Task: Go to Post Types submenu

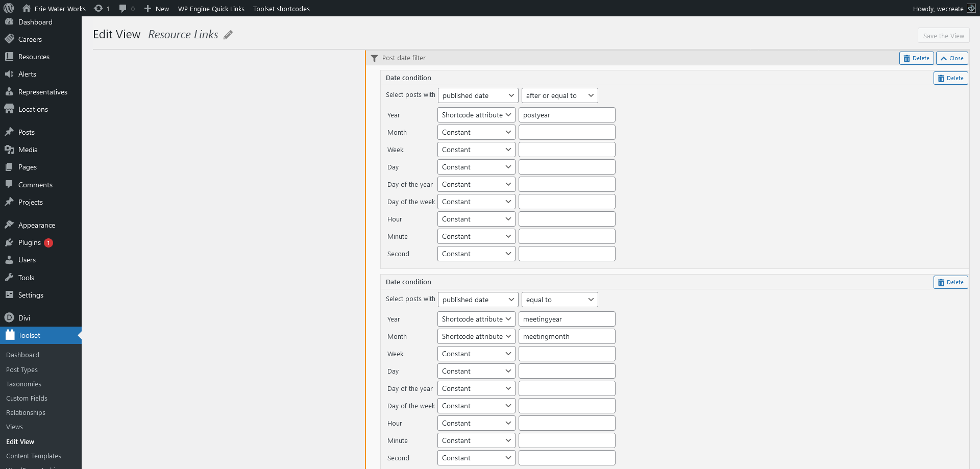Action: (x=22, y=369)
